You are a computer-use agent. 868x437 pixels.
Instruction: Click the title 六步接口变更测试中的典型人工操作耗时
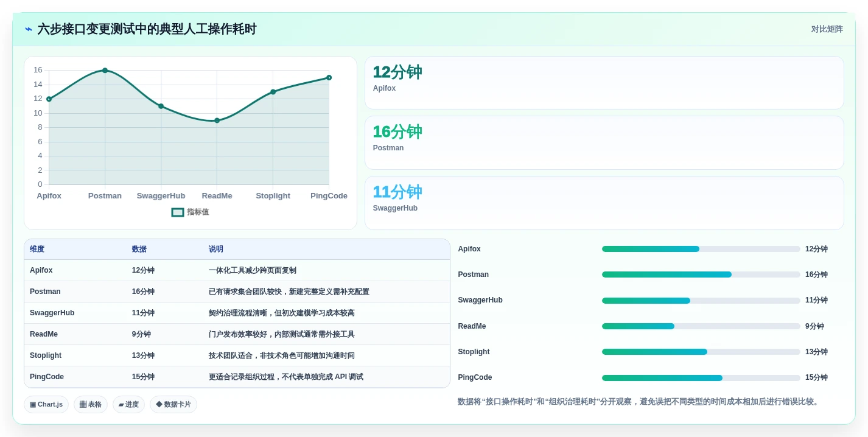point(147,29)
